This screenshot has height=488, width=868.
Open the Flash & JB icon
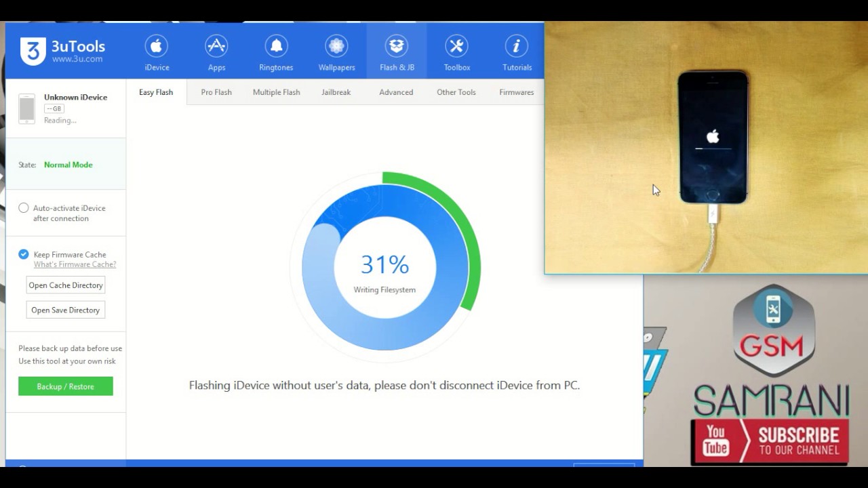point(397,46)
